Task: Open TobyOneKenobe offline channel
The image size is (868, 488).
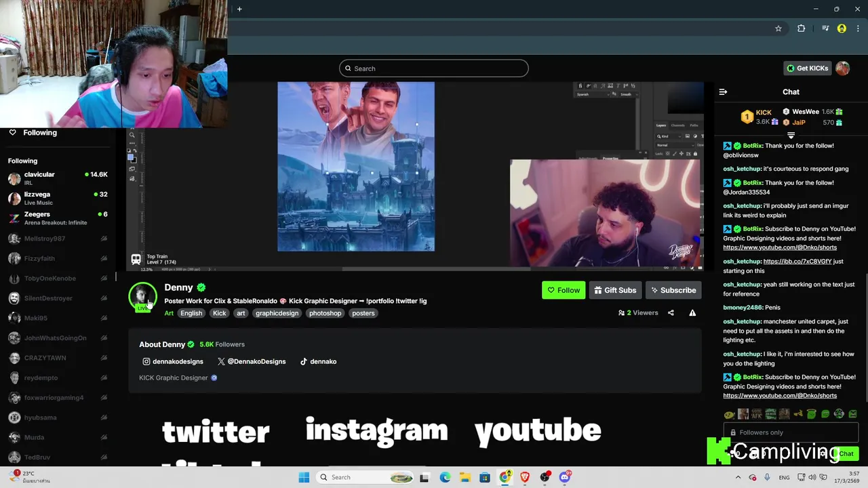Action: (x=58, y=279)
